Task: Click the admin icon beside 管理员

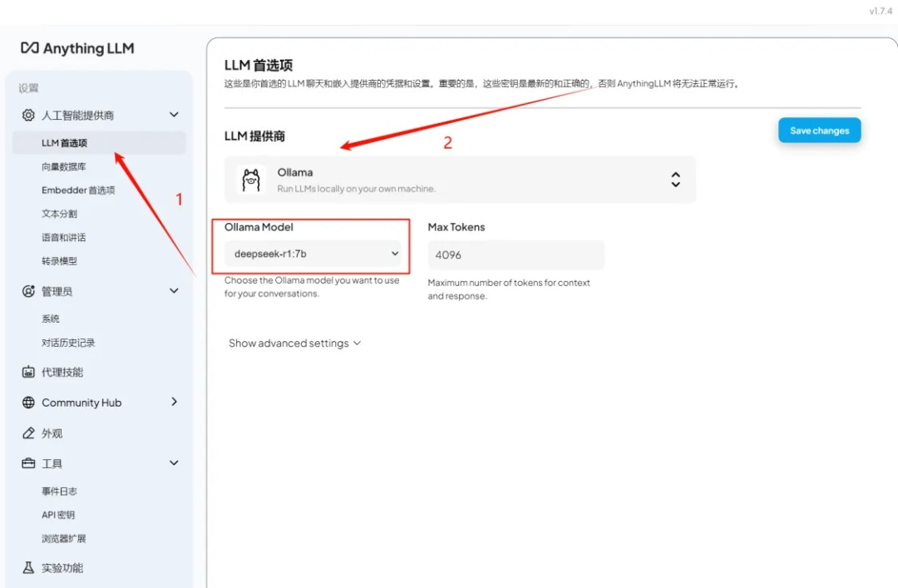Action: 28,291
